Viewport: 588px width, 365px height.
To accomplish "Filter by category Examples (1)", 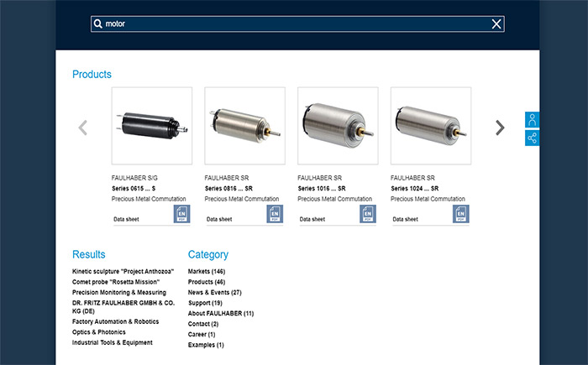I will click(206, 345).
